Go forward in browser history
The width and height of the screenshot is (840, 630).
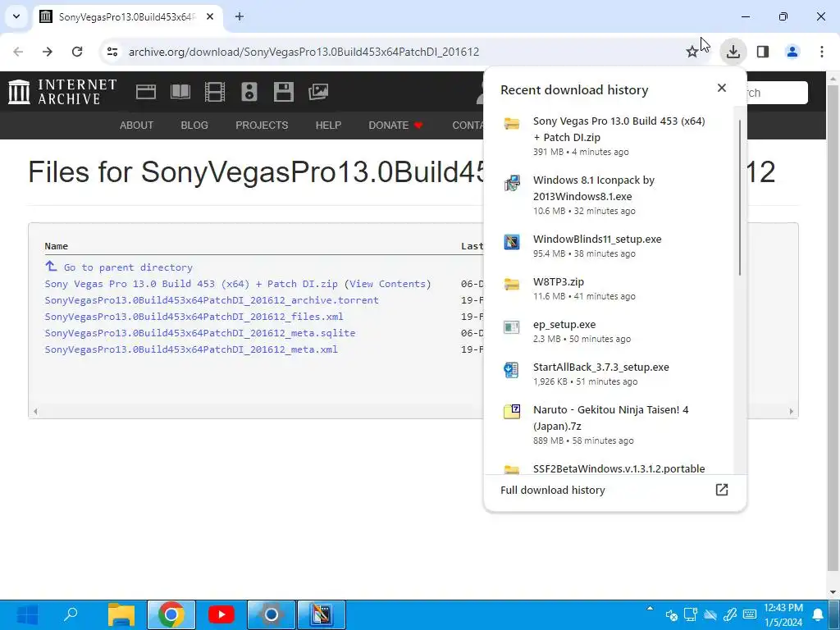coord(48,52)
